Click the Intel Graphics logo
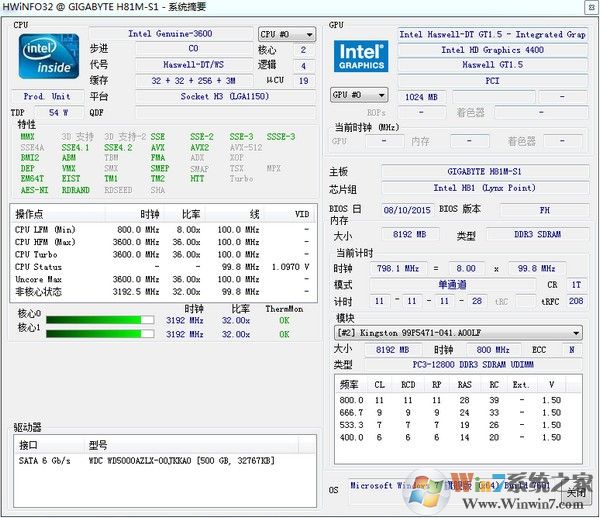The height and width of the screenshot is (518, 600). tap(361, 56)
